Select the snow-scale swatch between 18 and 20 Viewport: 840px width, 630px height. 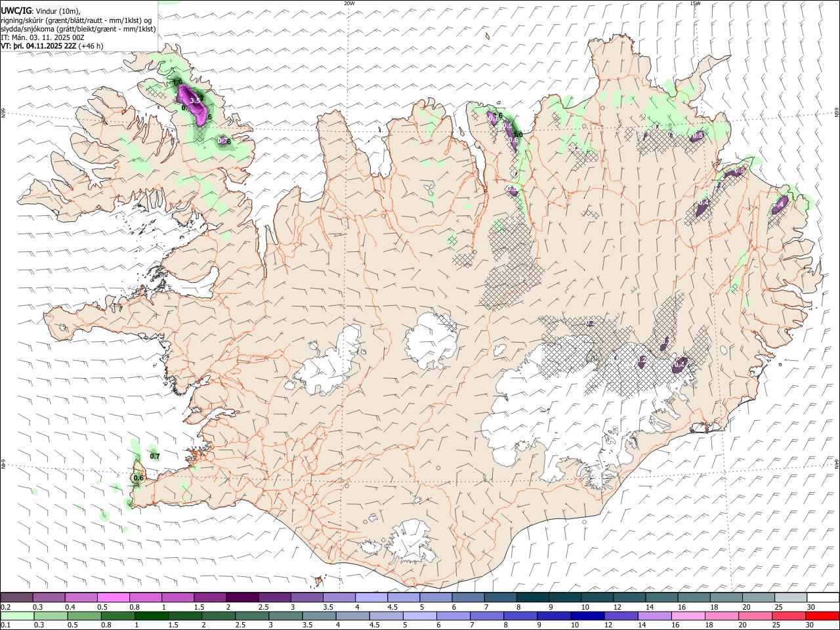tap(725, 597)
